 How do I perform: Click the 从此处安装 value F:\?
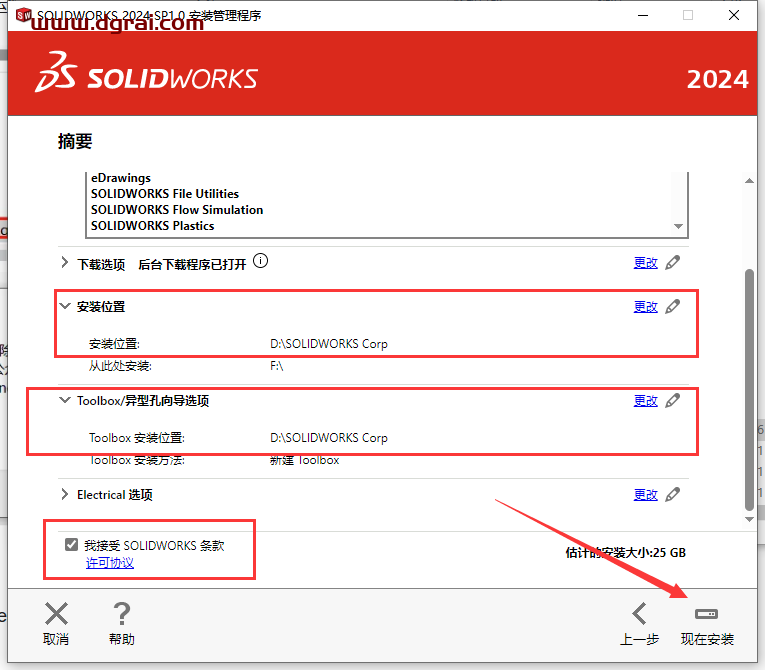tap(277, 366)
